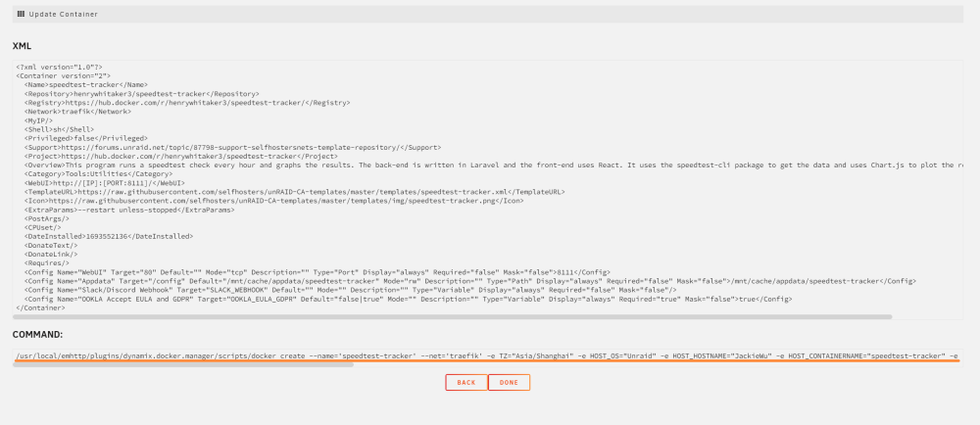Click the COMMAND box horizontal scrollbar
Screen dimensions: 980x425
click(x=183, y=364)
